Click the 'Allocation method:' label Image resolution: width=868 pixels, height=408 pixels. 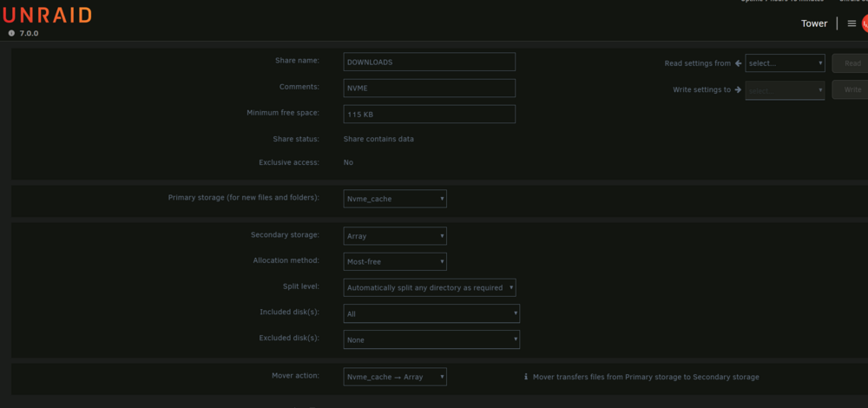pos(286,260)
